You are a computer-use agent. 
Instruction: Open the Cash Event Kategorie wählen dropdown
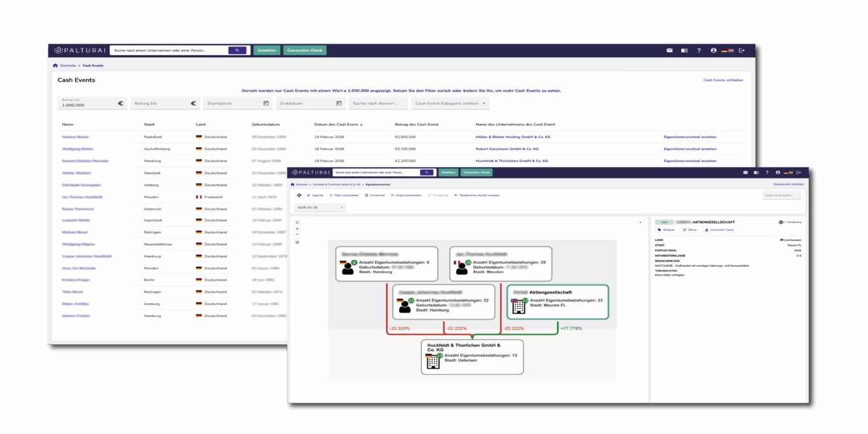[450, 103]
